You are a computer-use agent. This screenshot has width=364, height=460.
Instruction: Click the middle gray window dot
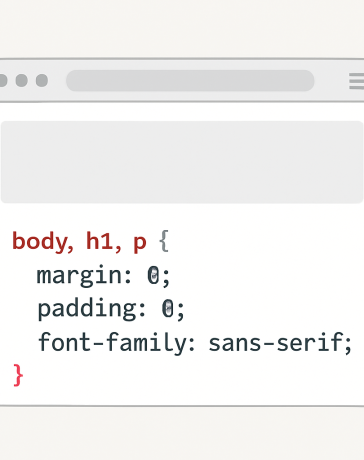pos(22,80)
